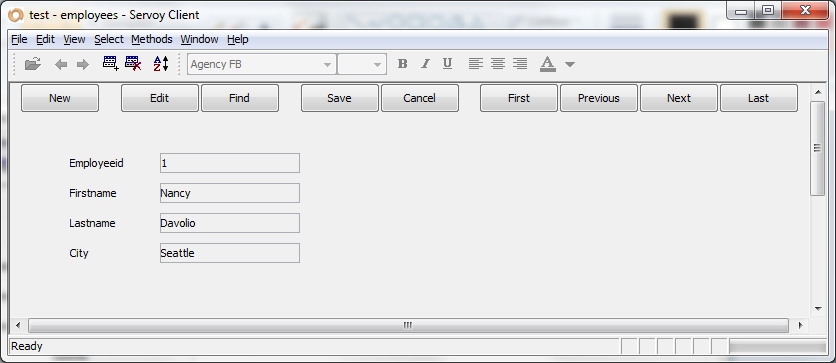Open the View menu
This screenshot has width=836, height=363.
[x=74, y=39]
